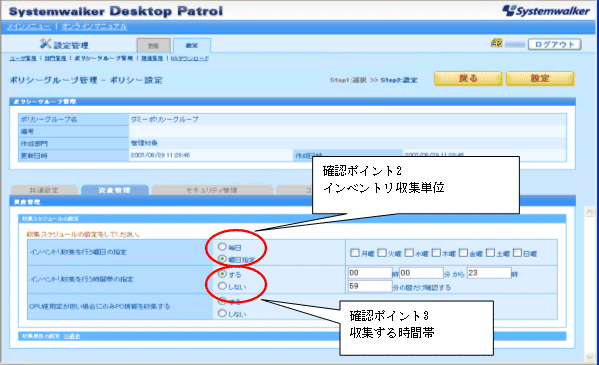Select the 設定 tab next to 参照
This screenshot has width=599, height=365.
(x=192, y=45)
